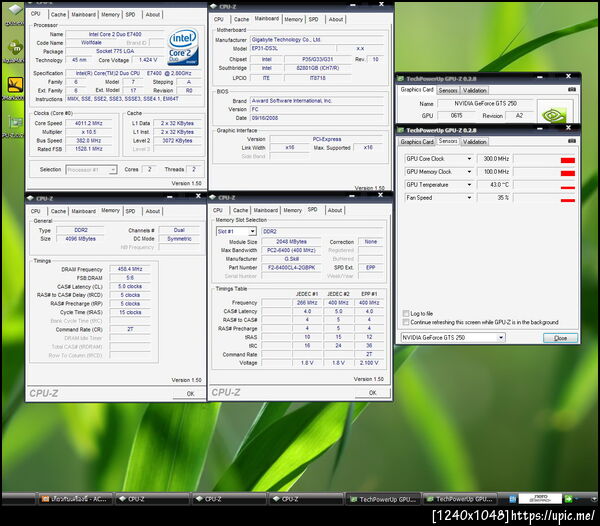Viewport: 600px width, 526px height.
Task: Click OK in the CPU-Z Memory window
Action: [x=190, y=394]
